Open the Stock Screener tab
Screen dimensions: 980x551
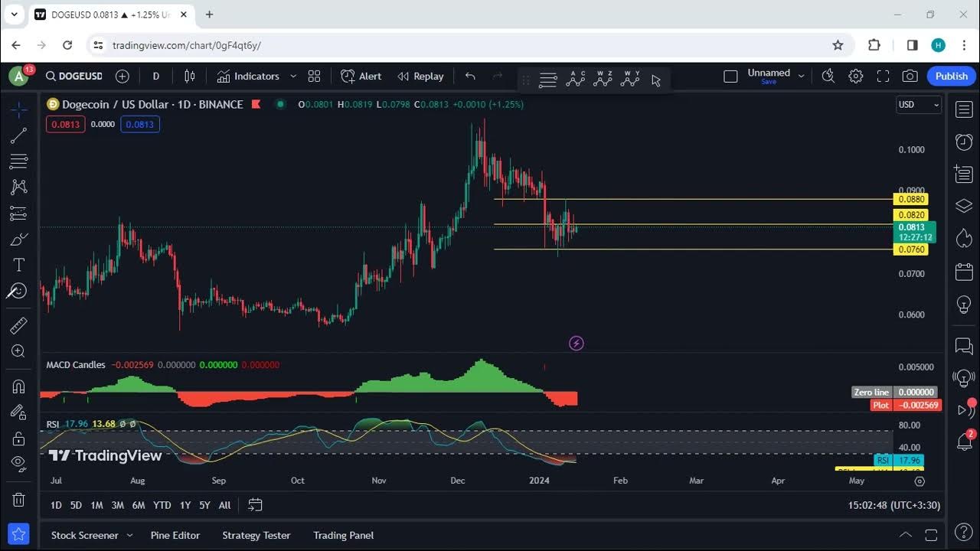(x=84, y=535)
